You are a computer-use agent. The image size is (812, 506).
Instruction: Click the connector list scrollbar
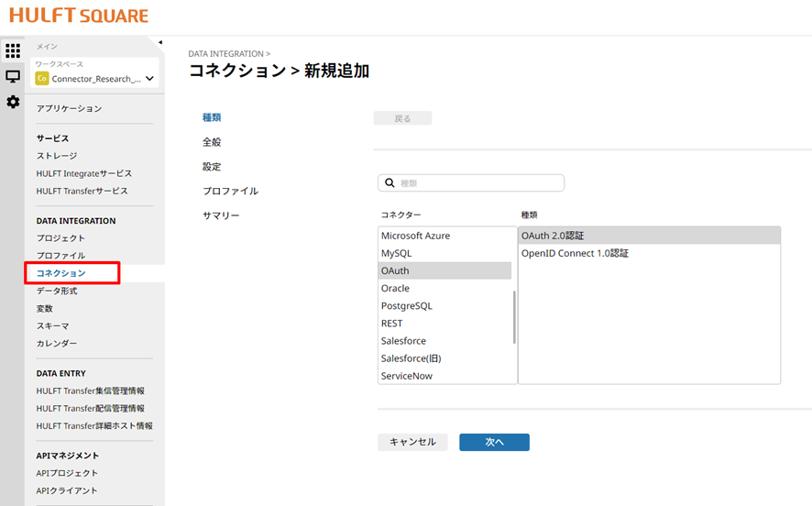[x=514, y=317]
